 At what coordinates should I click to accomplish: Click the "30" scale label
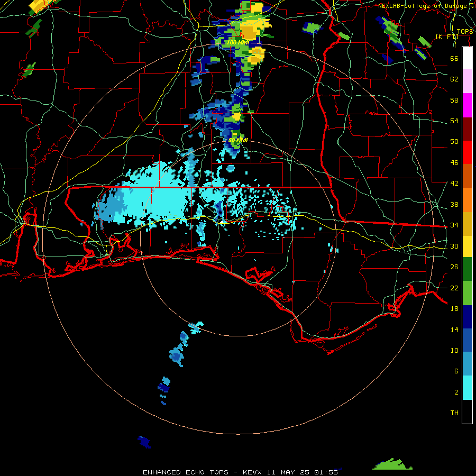point(454,246)
